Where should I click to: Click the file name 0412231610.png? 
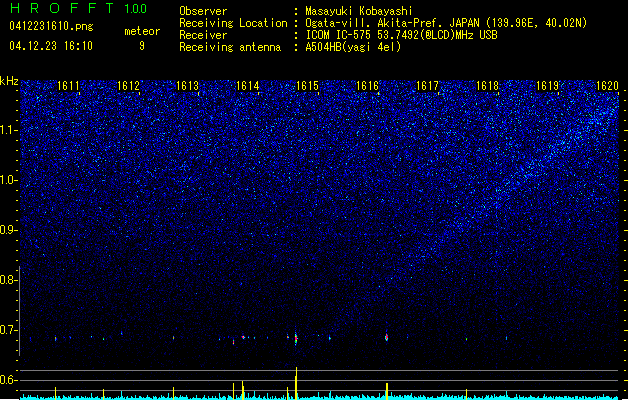tap(51, 26)
